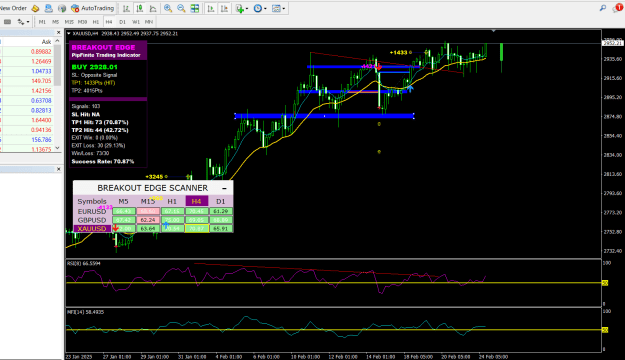
Task: Minimize the Breakout Edge Scanner panel
Action: tap(224, 188)
